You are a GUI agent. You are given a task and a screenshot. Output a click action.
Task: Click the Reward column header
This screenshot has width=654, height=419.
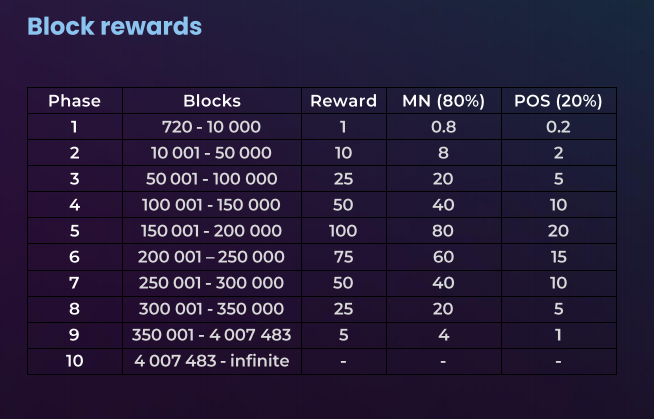(344, 100)
